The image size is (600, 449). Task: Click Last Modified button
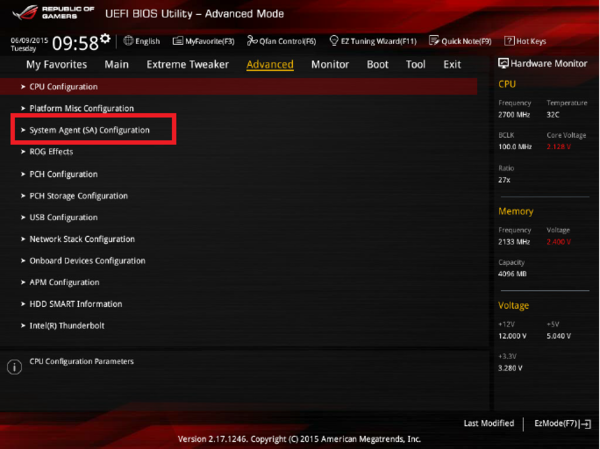pos(489,423)
